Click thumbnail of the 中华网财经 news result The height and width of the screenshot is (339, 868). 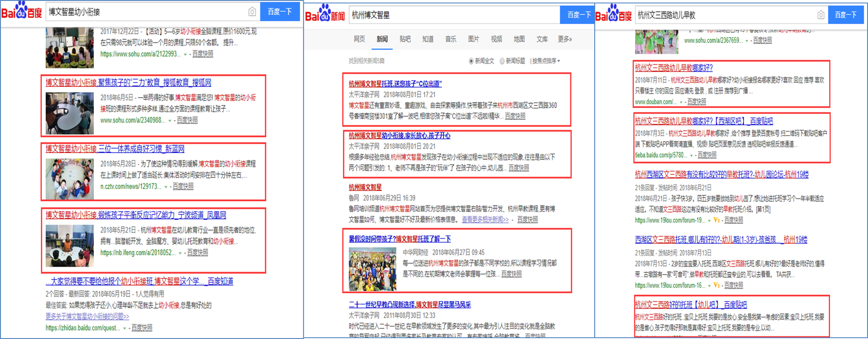tap(372, 269)
